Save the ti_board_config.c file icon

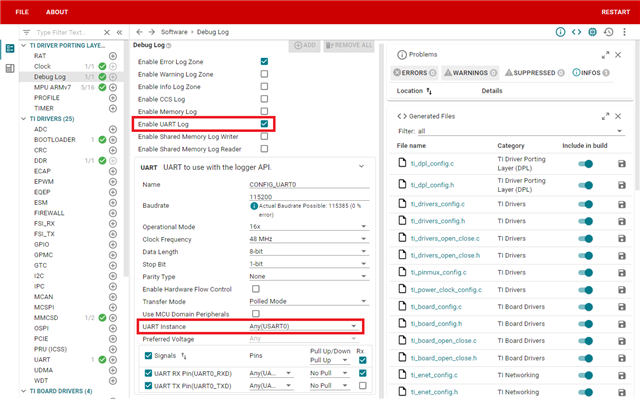point(622,307)
